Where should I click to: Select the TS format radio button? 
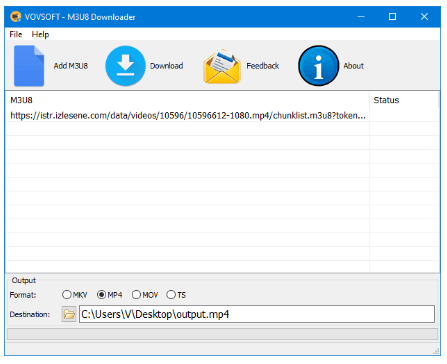tap(171, 295)
